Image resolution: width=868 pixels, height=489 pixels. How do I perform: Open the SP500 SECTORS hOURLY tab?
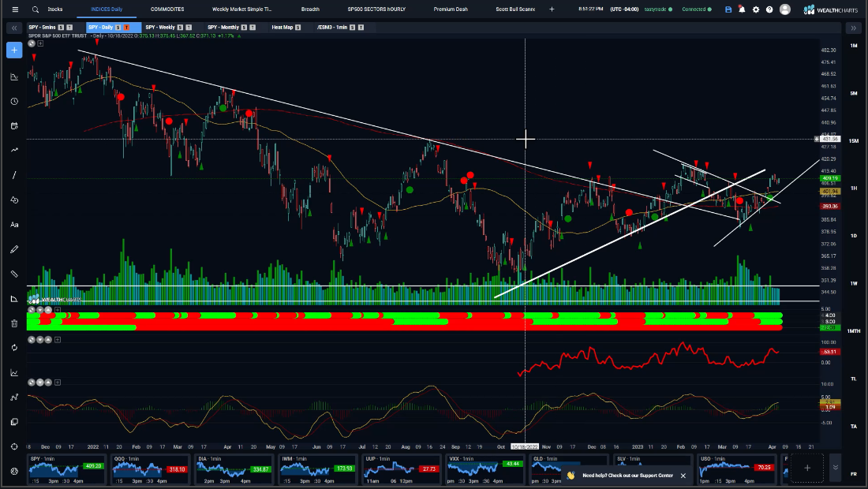click(x=376, y=9)
